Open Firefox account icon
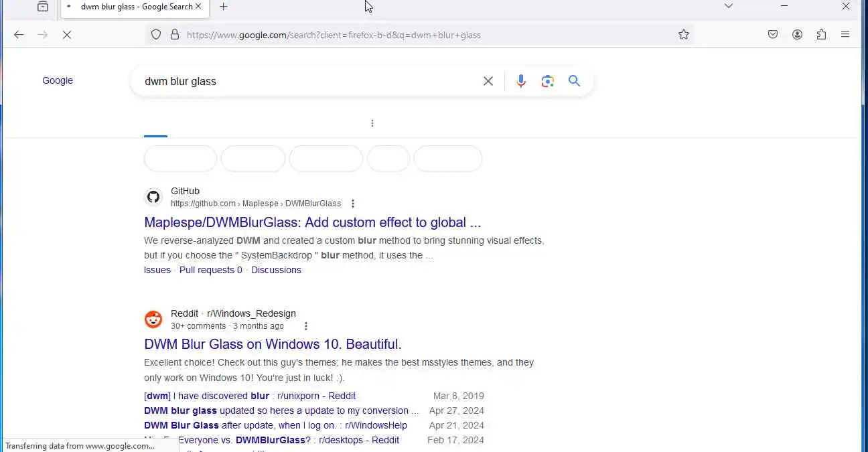Image resolution: width=868 pixels, height=452 pixels. [x=797, y=35]
